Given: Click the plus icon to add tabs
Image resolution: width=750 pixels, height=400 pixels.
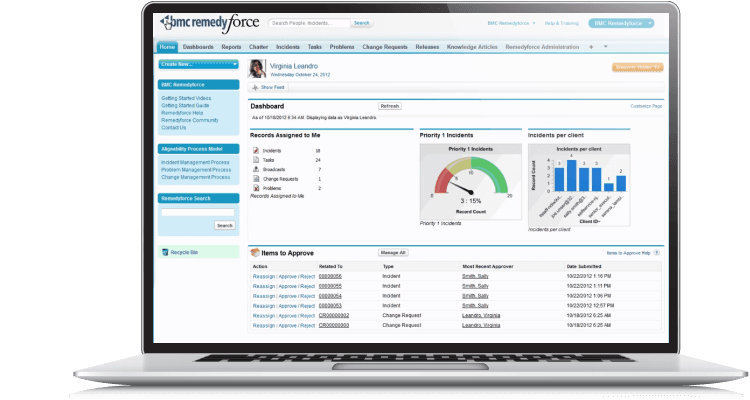Looking at the screenshot, I should (x=591, y=47).
